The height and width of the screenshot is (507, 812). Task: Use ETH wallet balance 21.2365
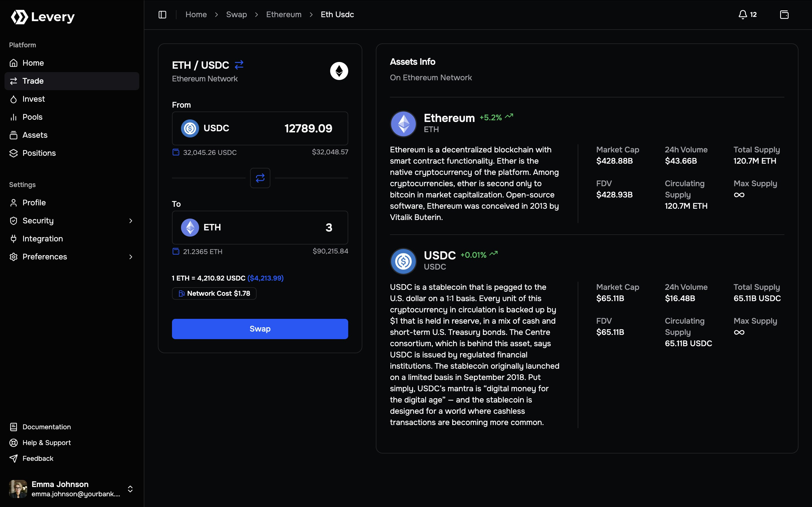[198, 252]
